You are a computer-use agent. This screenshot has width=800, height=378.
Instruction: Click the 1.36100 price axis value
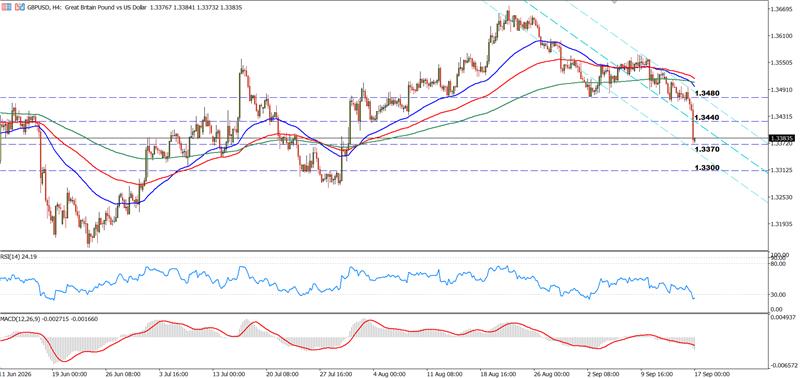[x=782, y=36]
